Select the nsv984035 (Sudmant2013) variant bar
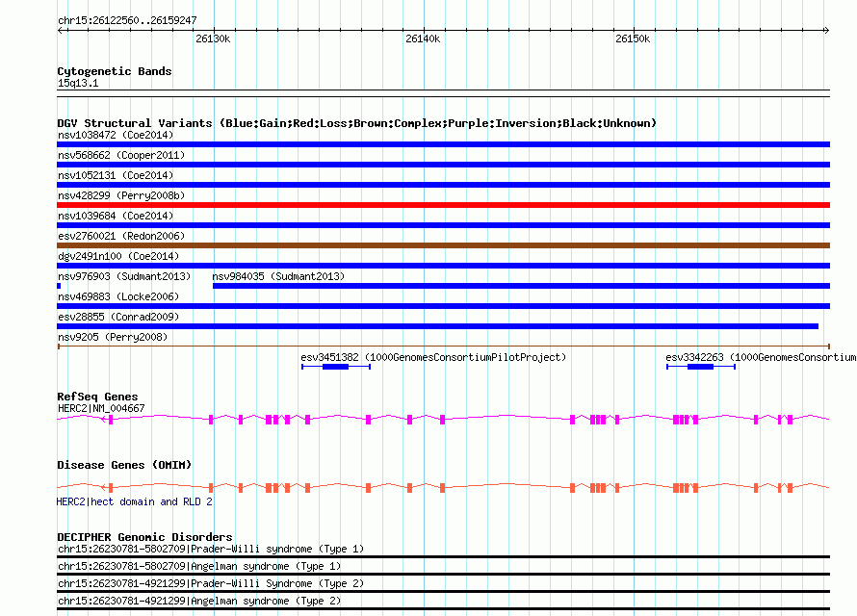The height and width of the screenshot is (616, 857). point(521,286)
